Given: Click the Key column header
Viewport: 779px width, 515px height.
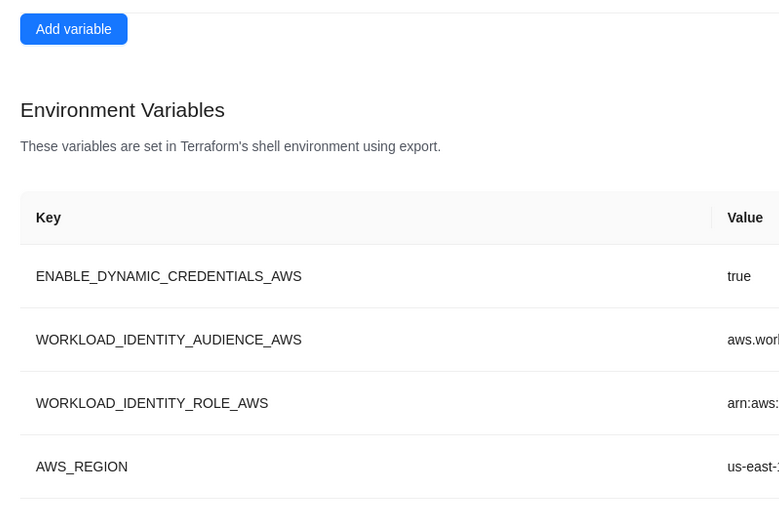Looking at the screenshot, I should (48, 218).
